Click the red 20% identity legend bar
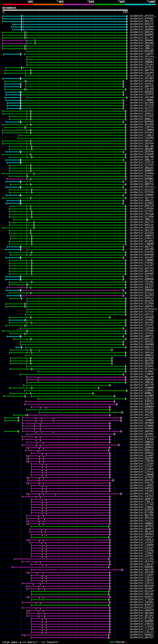 click(18, 4)
